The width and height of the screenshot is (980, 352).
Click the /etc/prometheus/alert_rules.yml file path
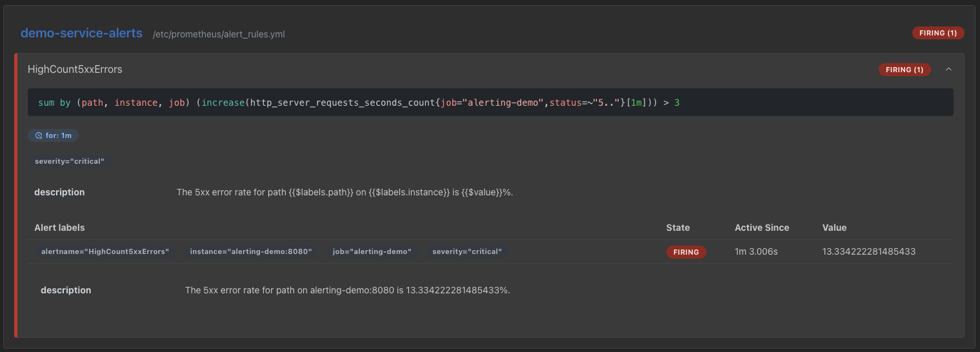[x=219, y=34]
